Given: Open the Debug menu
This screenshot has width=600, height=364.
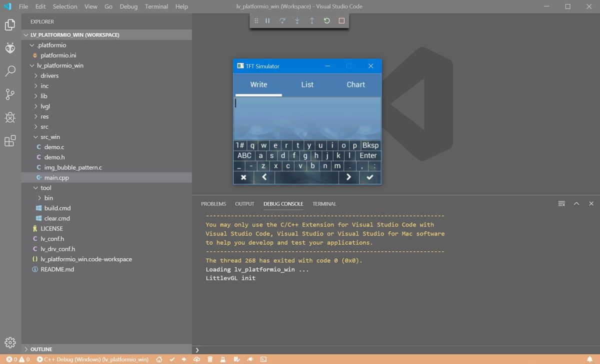Looking at the screenshot, I should 128,6.
